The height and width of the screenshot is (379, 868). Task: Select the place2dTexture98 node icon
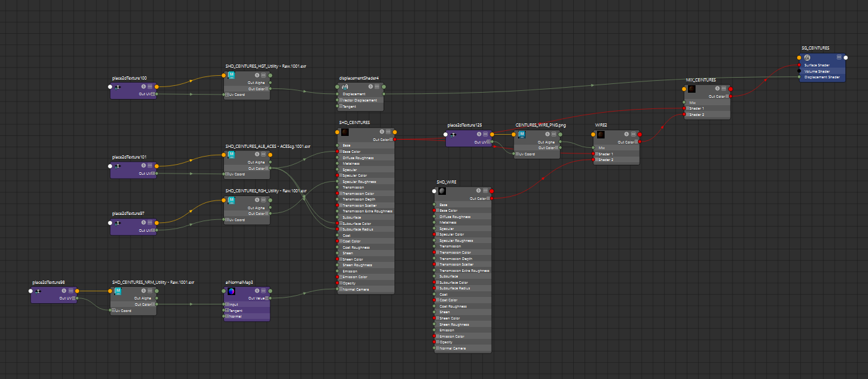coord(38,291)
